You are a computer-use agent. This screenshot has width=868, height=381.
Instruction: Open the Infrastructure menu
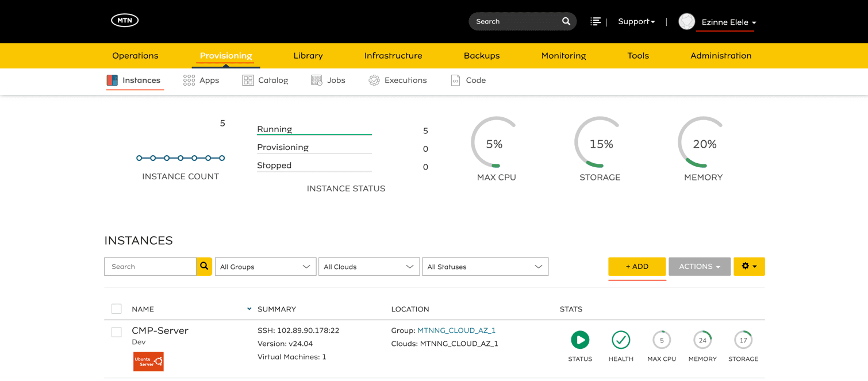(x=393, y=56)
